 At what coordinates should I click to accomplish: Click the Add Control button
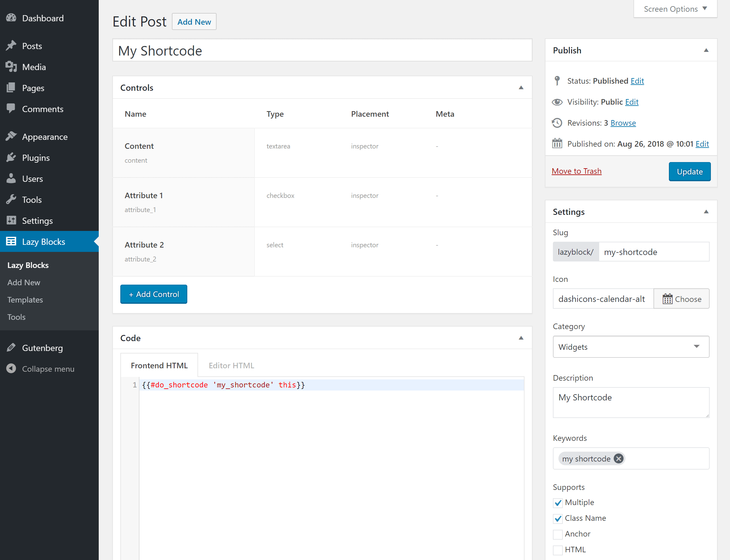(154, 294)
